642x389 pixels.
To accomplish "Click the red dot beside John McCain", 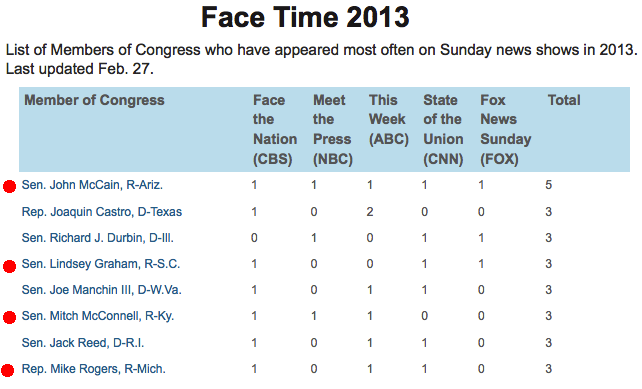I will pyautogui.click(x=9, y=186).
